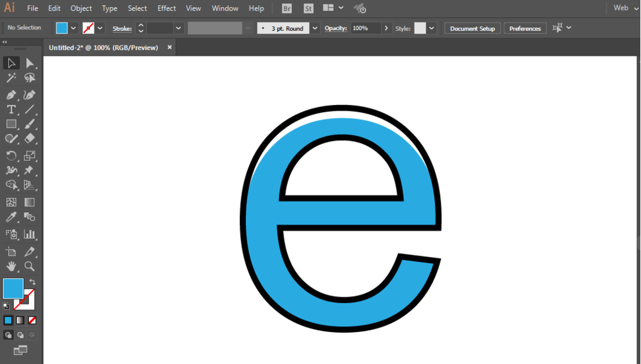Choose the Eyedropper tool

coord(11,217)
